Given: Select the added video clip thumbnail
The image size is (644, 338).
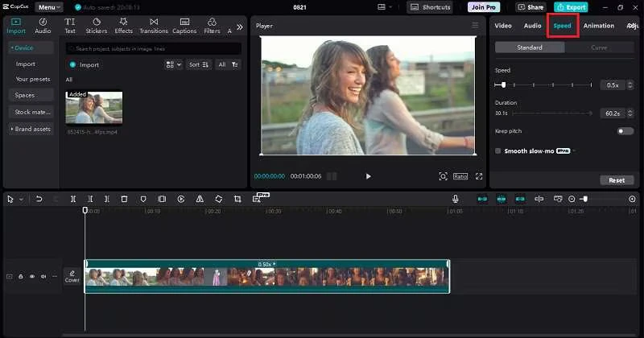Looking at the screenshot, I should click(x=94, y=107).
